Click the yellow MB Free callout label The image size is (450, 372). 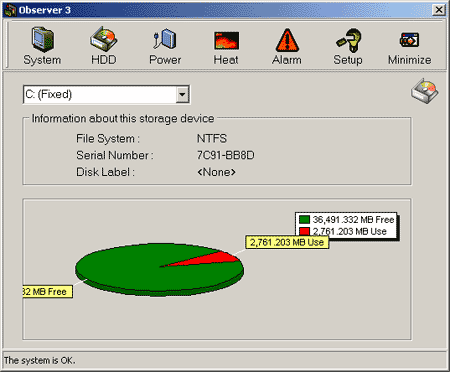(48, 292)
